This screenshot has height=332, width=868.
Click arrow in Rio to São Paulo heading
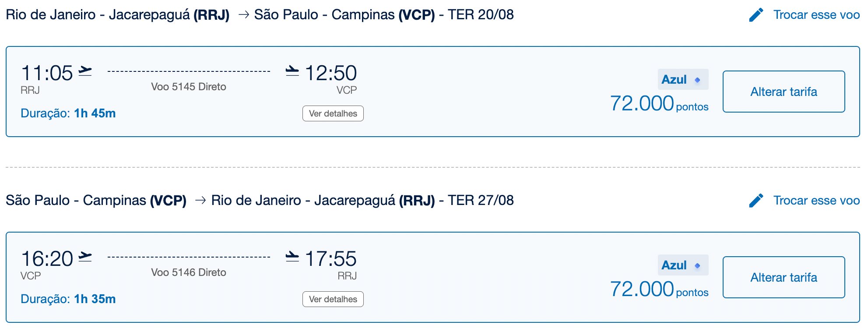pos(244,14)
